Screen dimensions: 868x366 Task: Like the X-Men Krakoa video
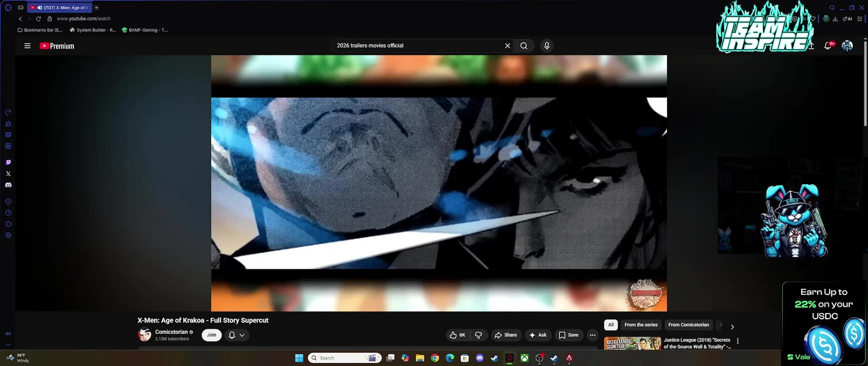(x=457, y=335)
